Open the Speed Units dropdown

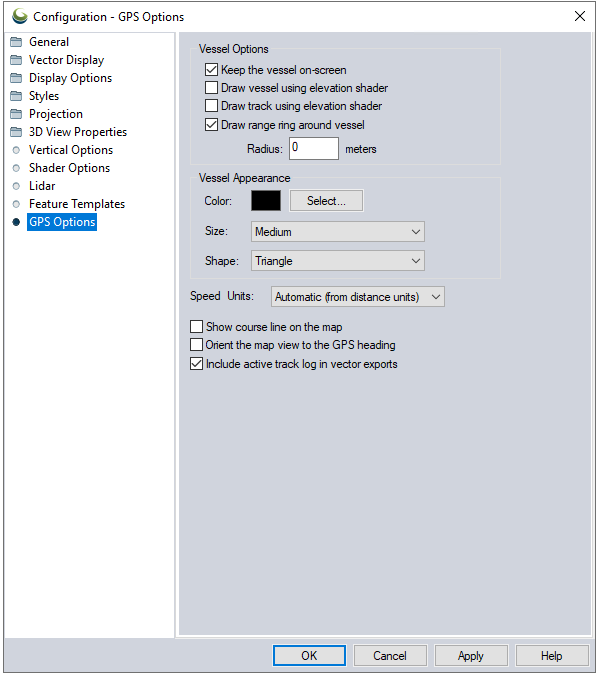click(x=358, y=297)
